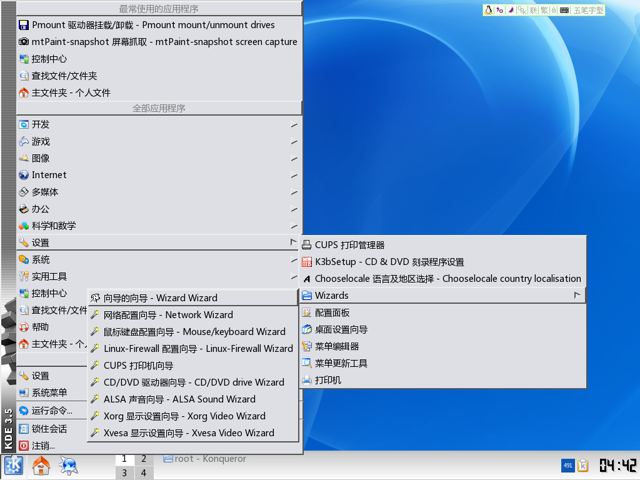Open 打印机 entry
Screen dimensions: 640x480
(x=444, y=380)
